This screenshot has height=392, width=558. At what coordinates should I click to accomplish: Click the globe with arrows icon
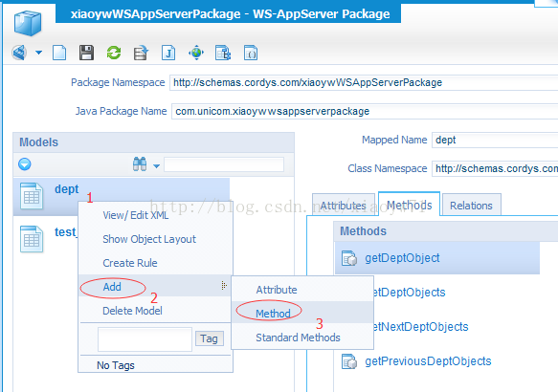[196, 53]
